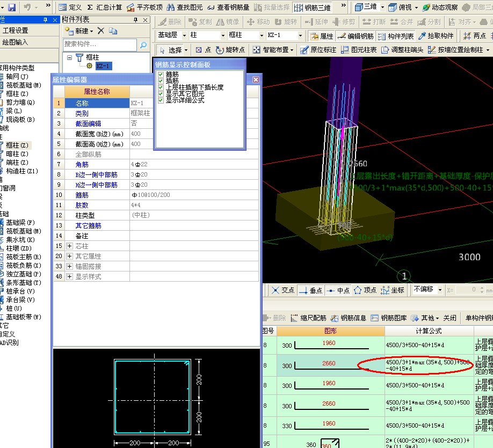This screenshot has width=493, height=448.
Task: Click 调整柱端头 adjust column end
Action: pos(402,50)
